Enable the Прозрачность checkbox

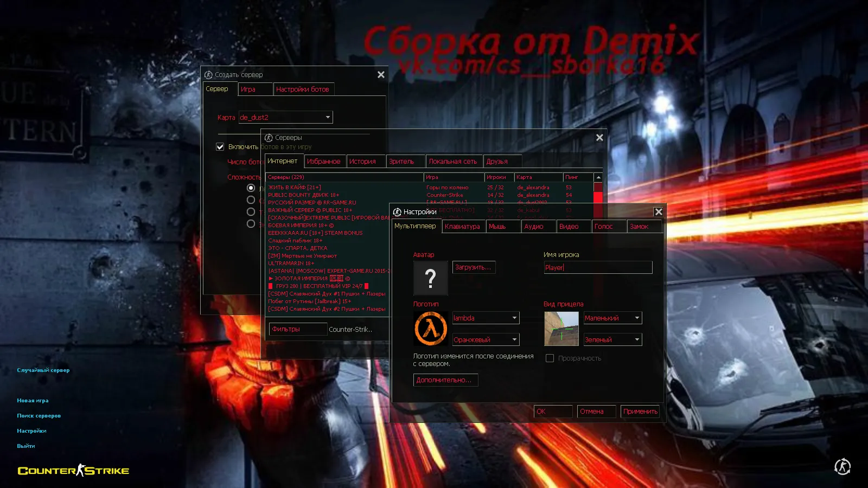pos(550,358)
